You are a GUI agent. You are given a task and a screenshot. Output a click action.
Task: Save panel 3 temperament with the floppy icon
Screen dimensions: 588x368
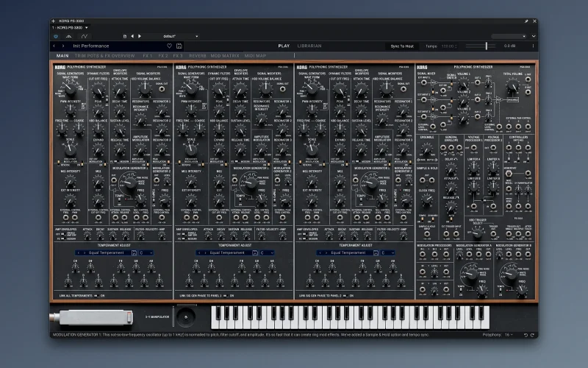[x=376, y=252]
